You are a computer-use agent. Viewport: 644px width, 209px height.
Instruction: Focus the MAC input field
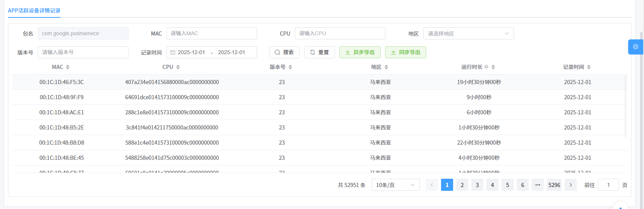[x=212, y=33]
